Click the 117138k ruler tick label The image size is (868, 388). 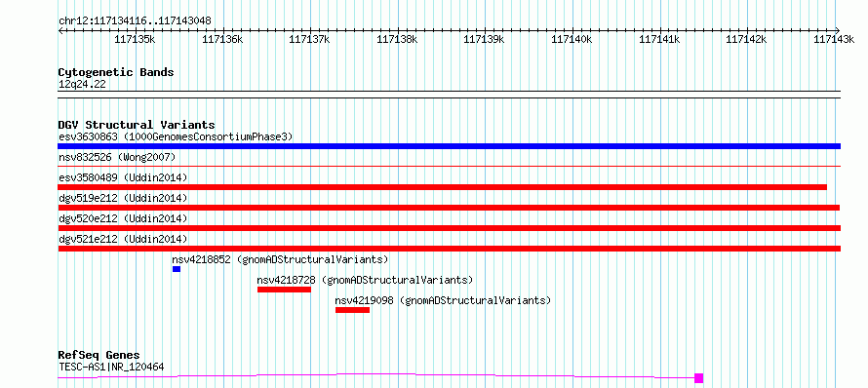pos(397,39)
